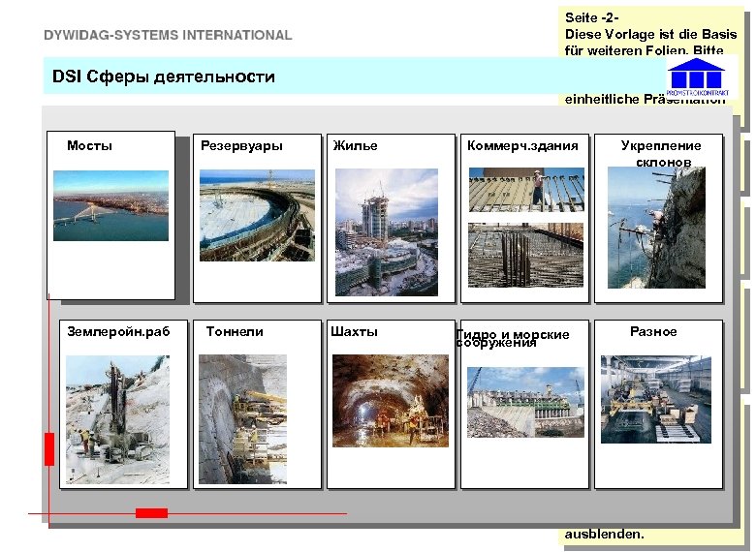Select the Разное factory hall photo
Screen dimensions: 756x552
(x=656, y=399)
